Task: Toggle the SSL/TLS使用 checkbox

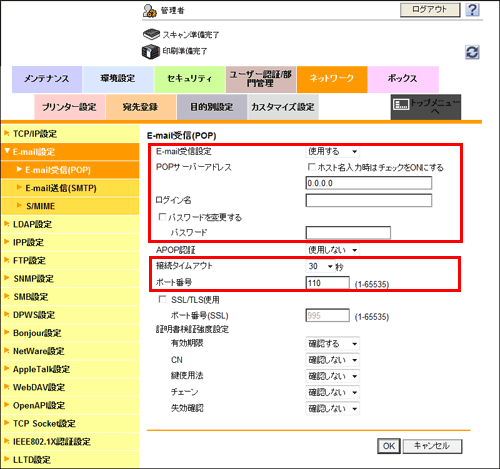Action: coord(162,299)
